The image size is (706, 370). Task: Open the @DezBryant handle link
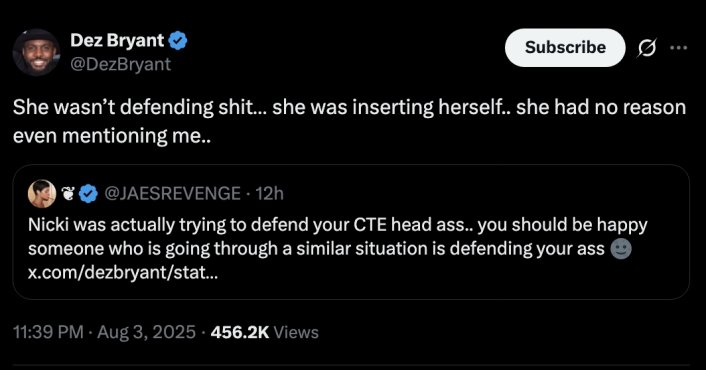[121, 64]
